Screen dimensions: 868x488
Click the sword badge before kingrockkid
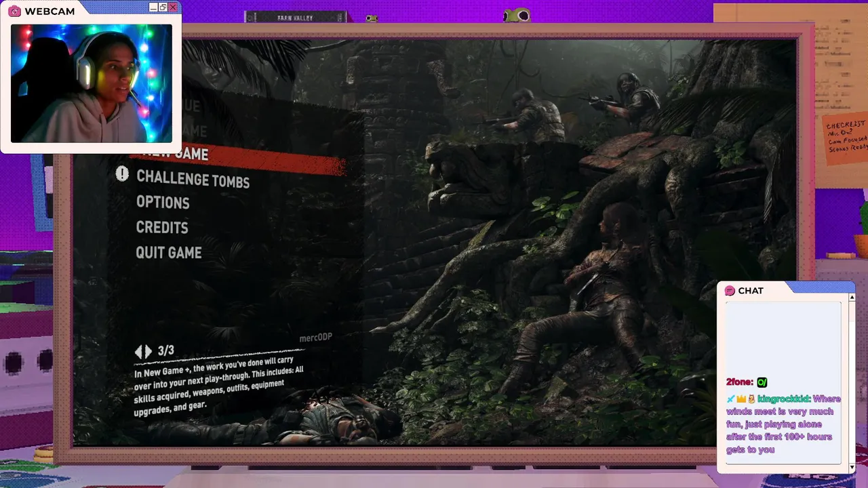point(730,399)
